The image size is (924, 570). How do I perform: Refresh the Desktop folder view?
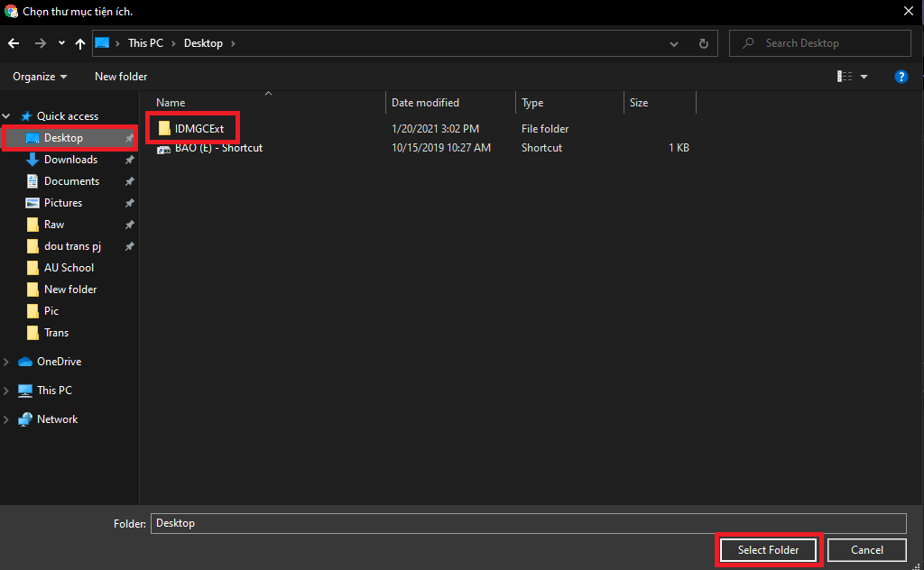click(x=704, y=43)
